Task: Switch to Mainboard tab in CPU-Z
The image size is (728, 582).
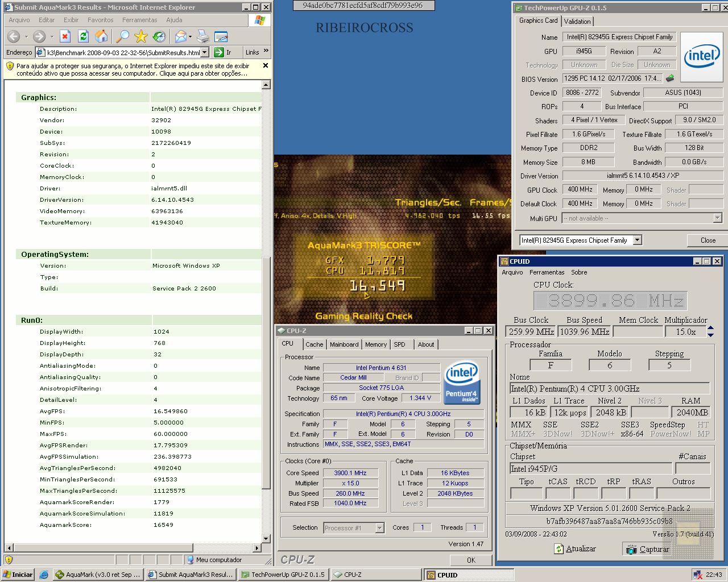Action: click(x=344, y=344)
